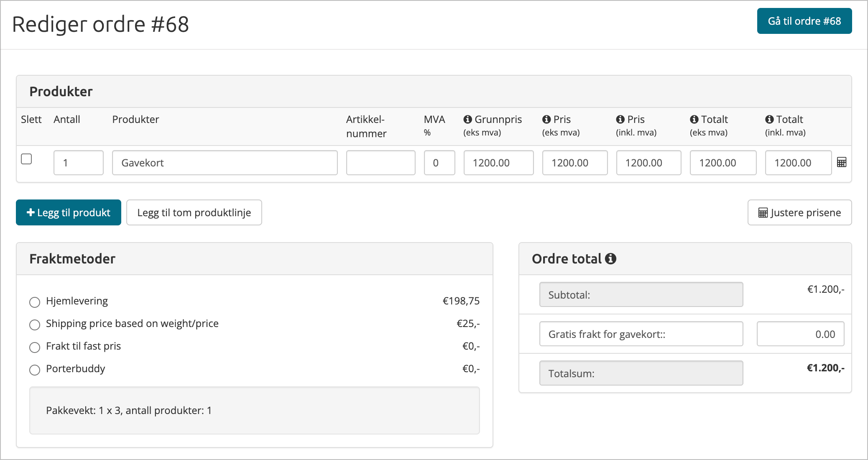Open Justere prisene
This screenshot has width=868, height=460.
pyautogui.click(x=799, y=212)
